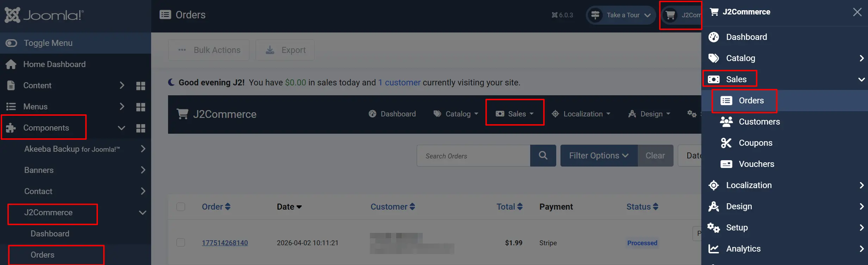The width and height of the screenshot is (868, 265).
Task: Open the Localization dropdown in navbar
Action: [581, 114]
